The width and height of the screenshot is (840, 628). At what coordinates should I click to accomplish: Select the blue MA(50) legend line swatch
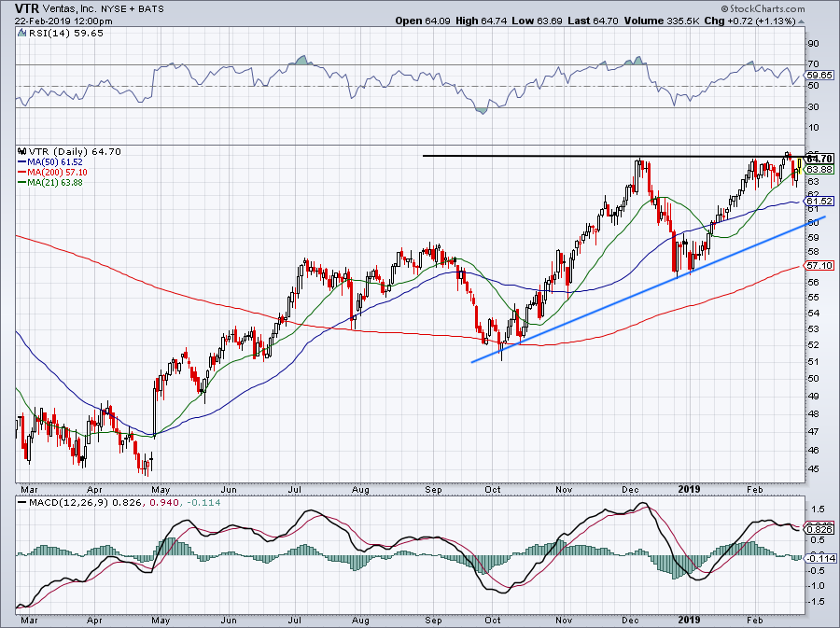click(22, 162)
